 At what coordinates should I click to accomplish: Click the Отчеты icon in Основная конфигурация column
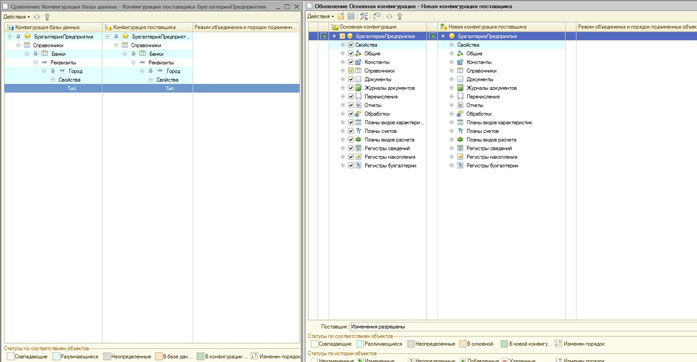[358, 105]
